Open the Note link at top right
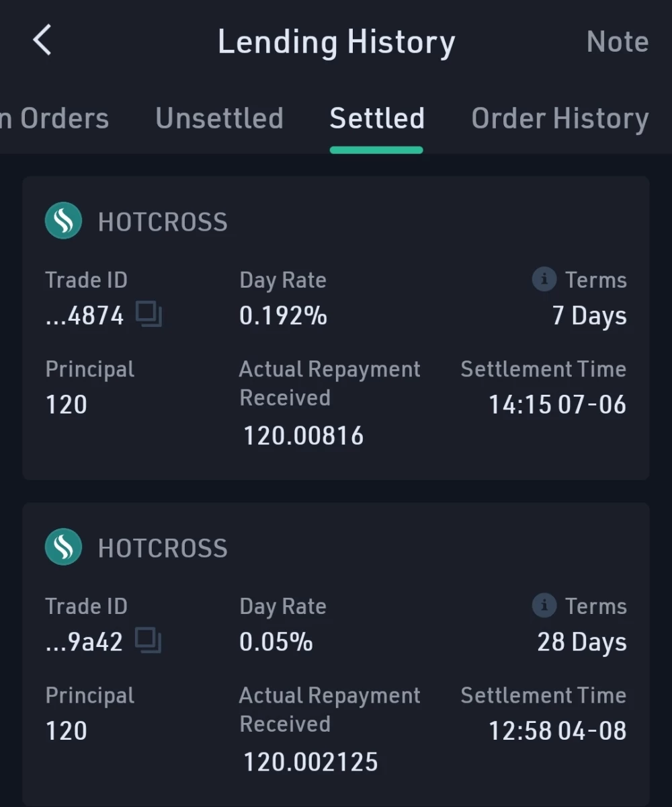 point(617,42)
